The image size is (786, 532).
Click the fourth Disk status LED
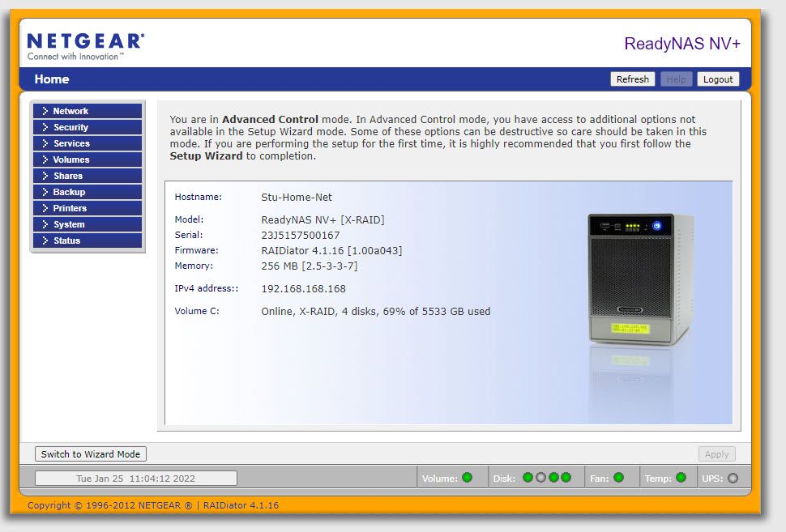(x=566, y=478)
